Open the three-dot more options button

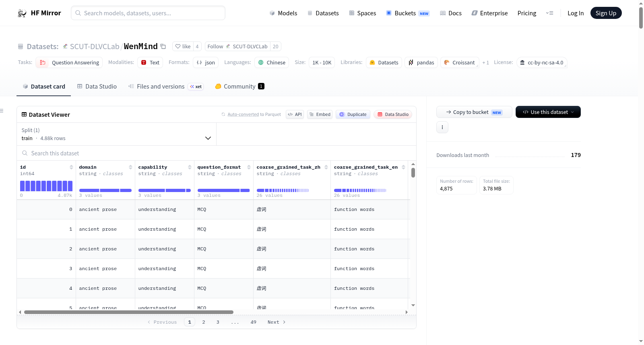click(x=442, y=127)
